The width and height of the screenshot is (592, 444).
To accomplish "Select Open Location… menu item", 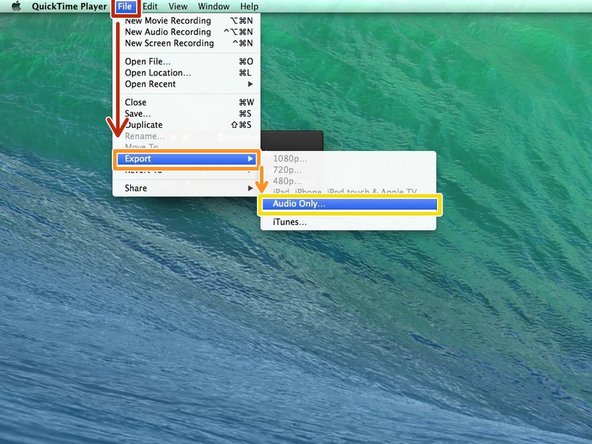I will [x=187, y=72].
